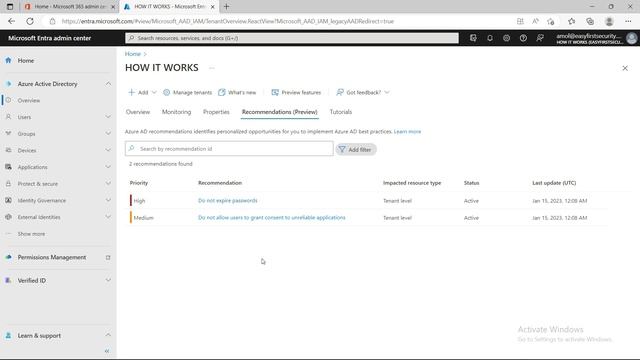The width and height of the screenshot is (640, 360).
Task: Click the Verified ID sidebar icon
Action: click(x=8, y=280)
